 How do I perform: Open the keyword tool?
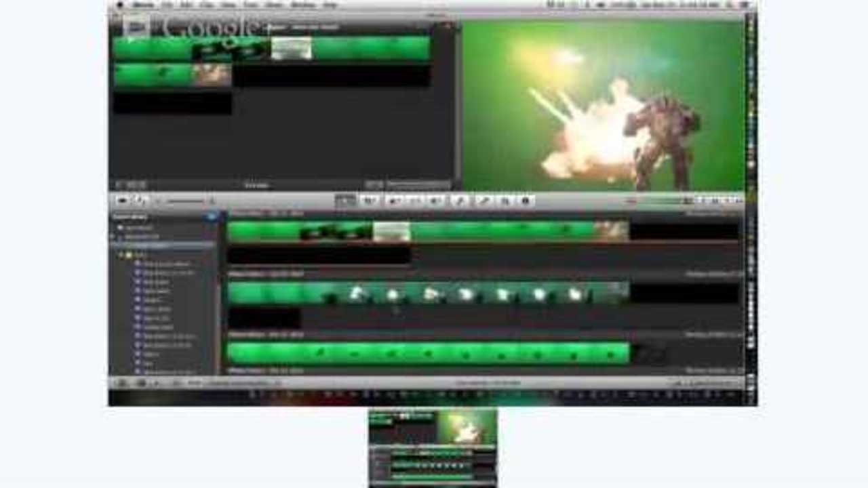tap(461, 201)
